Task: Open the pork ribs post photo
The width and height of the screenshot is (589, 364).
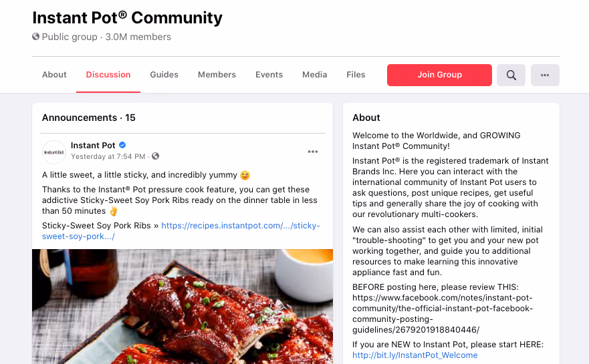Action: [x=183, y=307]
